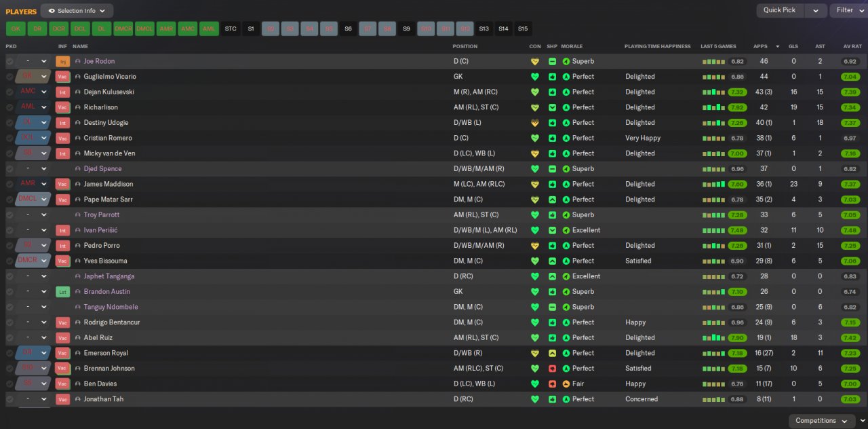Screen dimensions: 868x429
Task: Open the Selection Info dropdown
Action: [x=77, y=11]
